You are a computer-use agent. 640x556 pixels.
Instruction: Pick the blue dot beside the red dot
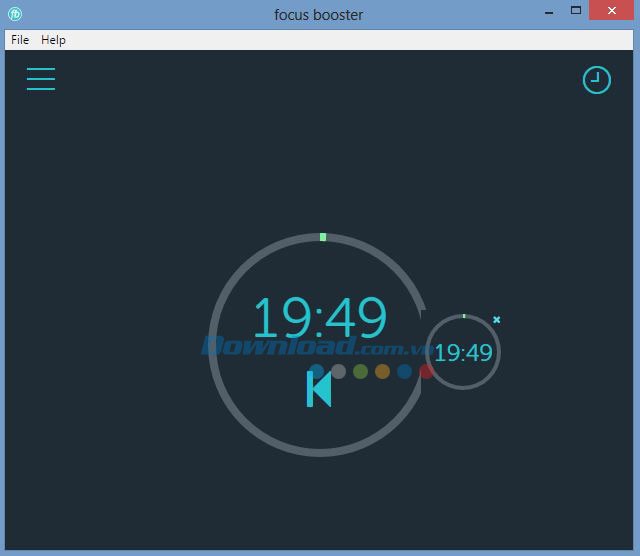tap(404, 372)
